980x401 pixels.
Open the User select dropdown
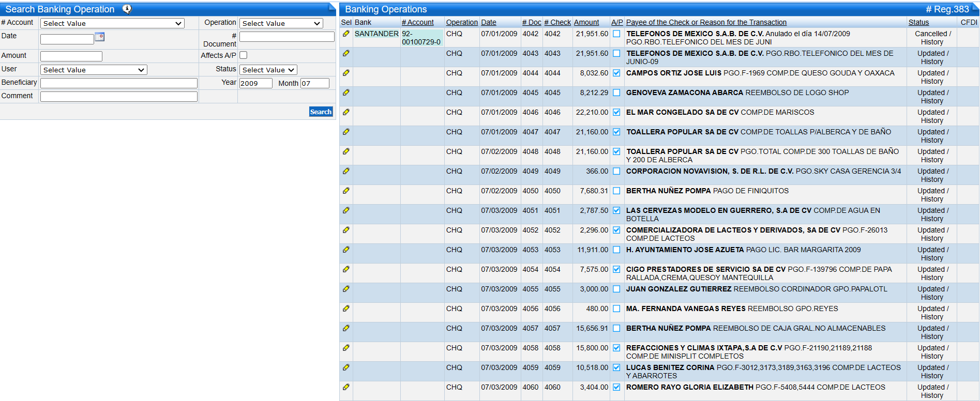(94, 70)
